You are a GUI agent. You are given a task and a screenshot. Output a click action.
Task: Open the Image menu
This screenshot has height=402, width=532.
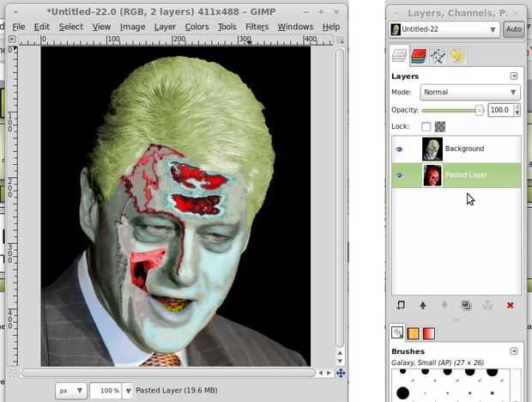132,27
